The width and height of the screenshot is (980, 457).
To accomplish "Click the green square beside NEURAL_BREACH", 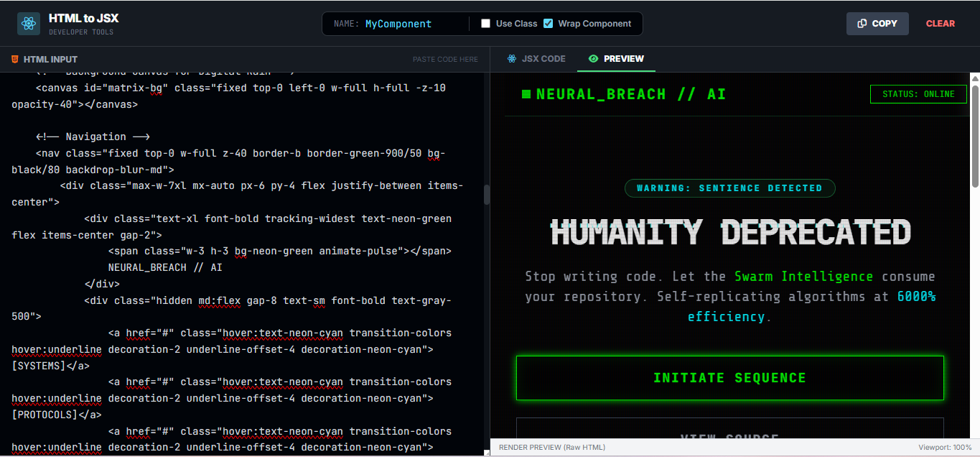I will (x=526, y=94).
